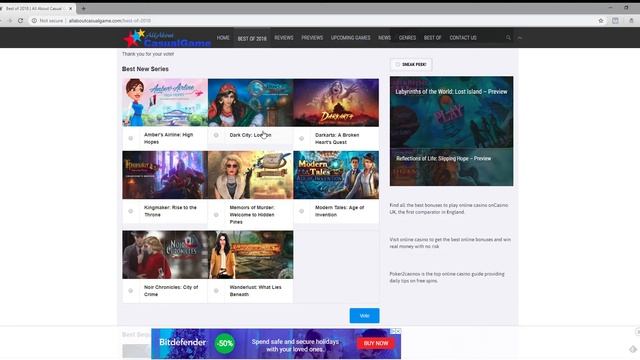The height and width of the screenshot is (360, 640).
Task: Click the All About Casual Game logo
Action: (x=167, y=38)
